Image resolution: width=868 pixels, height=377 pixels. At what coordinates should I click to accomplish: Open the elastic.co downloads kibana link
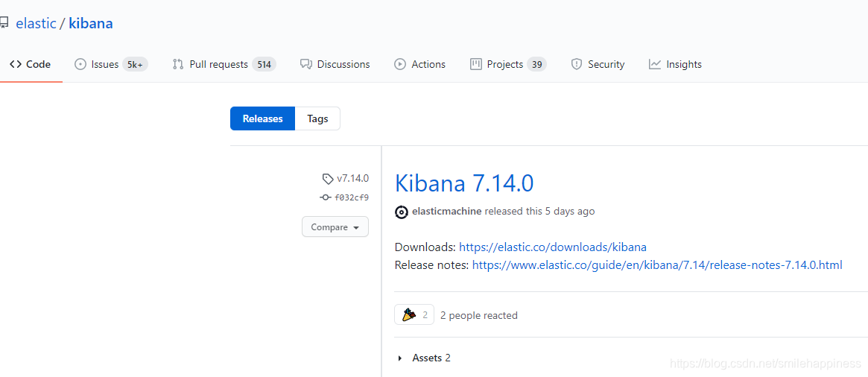click(552, 247)
